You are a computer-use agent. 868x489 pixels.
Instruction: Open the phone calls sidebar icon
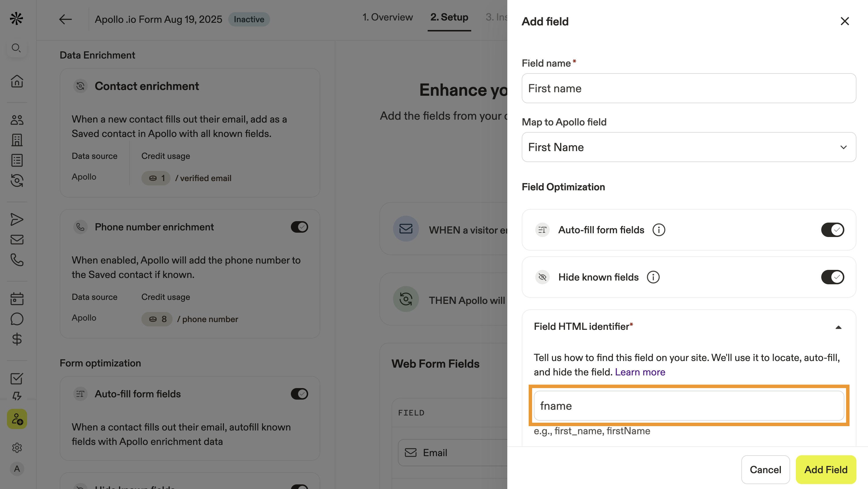pyautogui.click(x=16, y=260)
